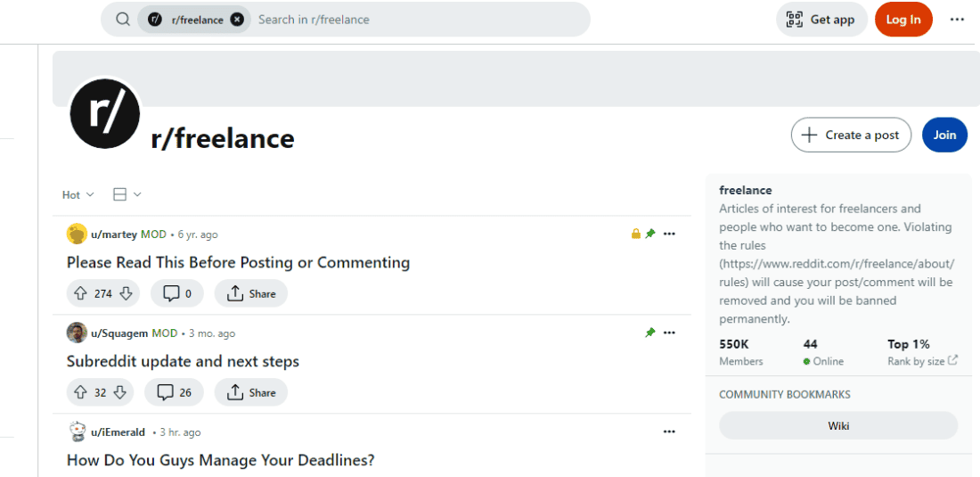
Task: Click the pin icon on Squagem's post
Action: coord(650,333)
